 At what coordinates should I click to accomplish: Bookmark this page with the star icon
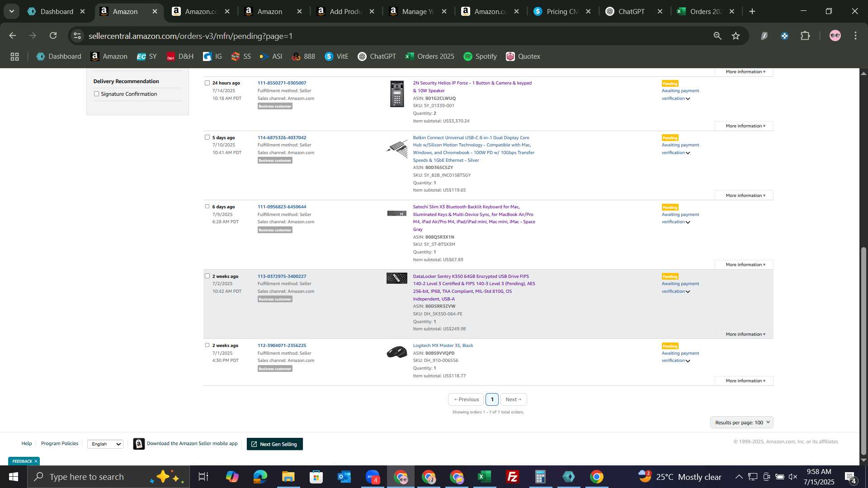coord(736,36)
